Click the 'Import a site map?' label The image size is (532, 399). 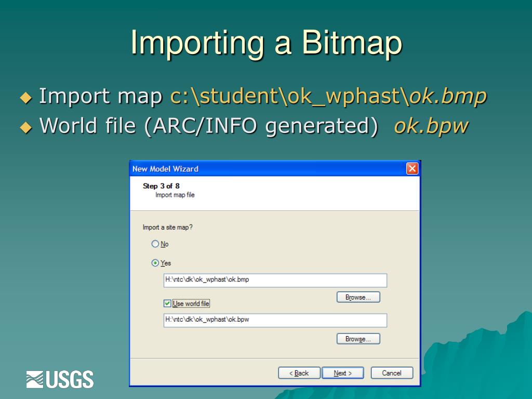click(168, 228)
